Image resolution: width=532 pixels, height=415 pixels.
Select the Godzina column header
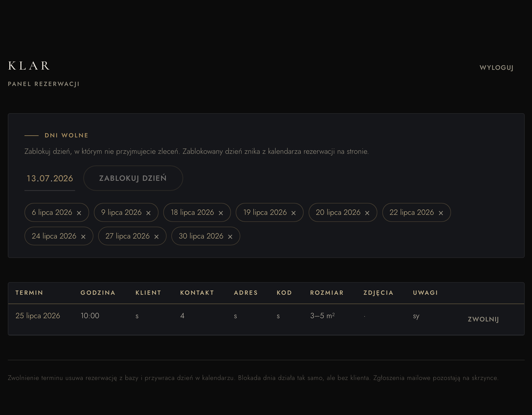point(98,293)
